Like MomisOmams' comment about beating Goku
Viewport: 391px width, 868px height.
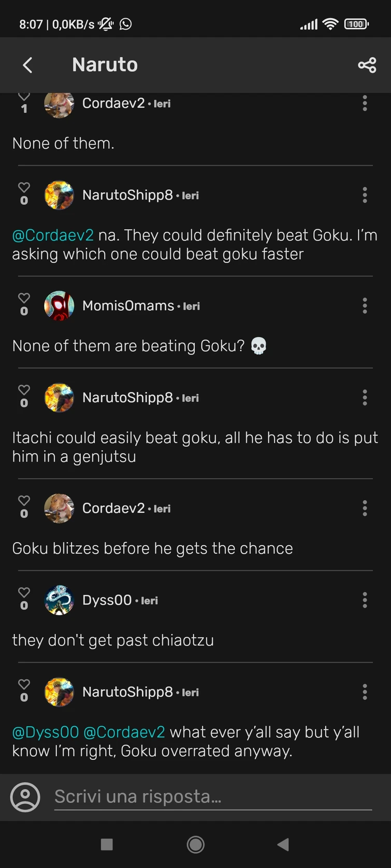(24, 298)
